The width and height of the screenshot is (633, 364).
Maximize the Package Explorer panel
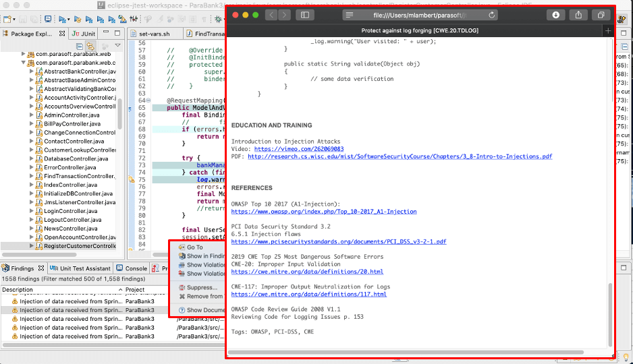point(117,32)
